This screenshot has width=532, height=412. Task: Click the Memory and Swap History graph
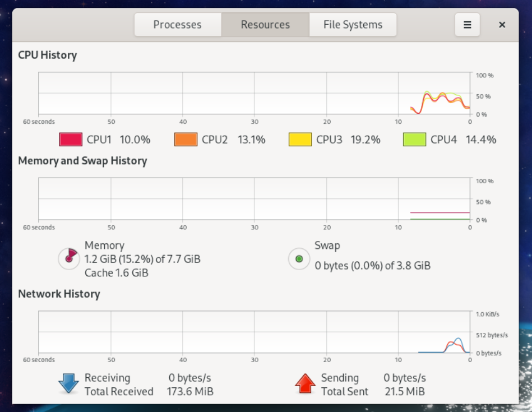(254, 199)
